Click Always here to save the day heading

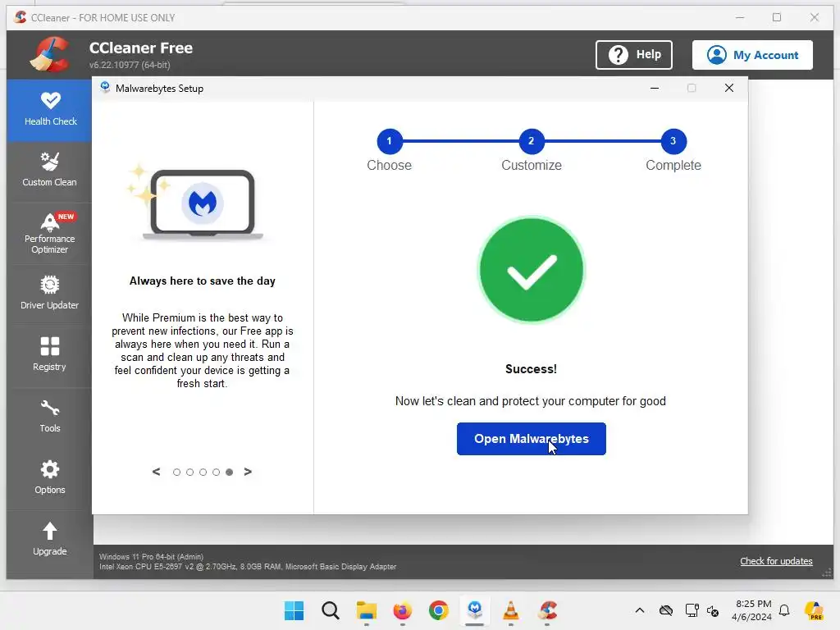tap(202, 281)
